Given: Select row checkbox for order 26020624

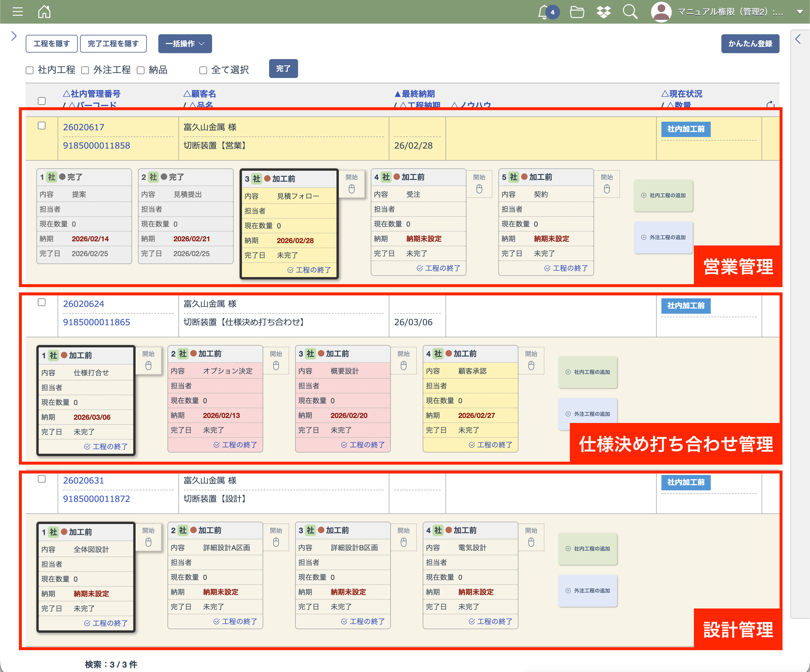Looking at the screenshot, I should point(42,302).
